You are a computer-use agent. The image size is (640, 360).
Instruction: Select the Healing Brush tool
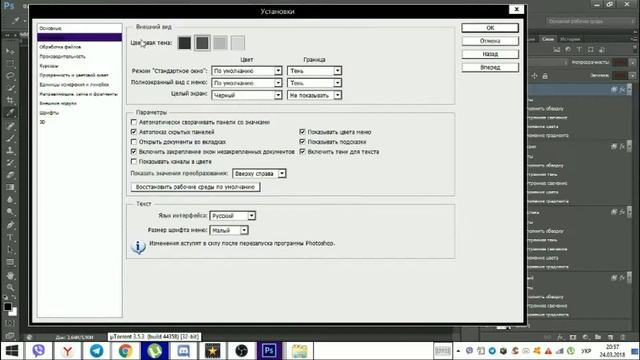[10, 126]
